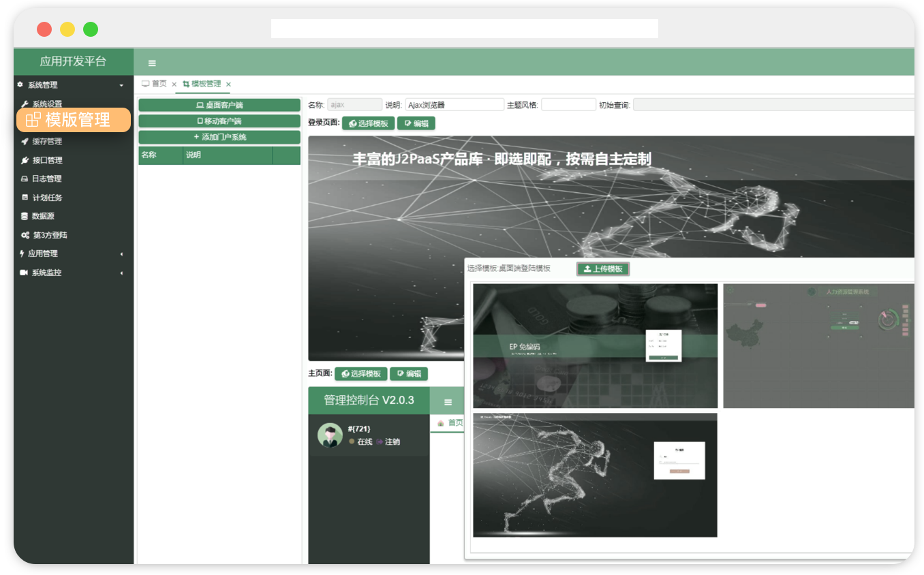Click the 初始查询 input field
This screenshot has height=575, width=924.
pyautogui.click(x=773, y=105)
